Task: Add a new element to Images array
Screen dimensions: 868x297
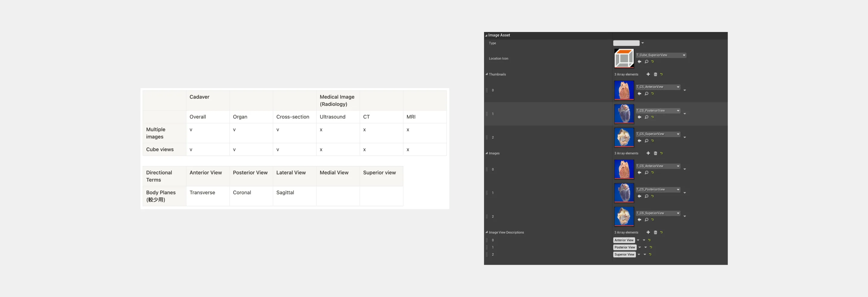Action: [648, 153]
